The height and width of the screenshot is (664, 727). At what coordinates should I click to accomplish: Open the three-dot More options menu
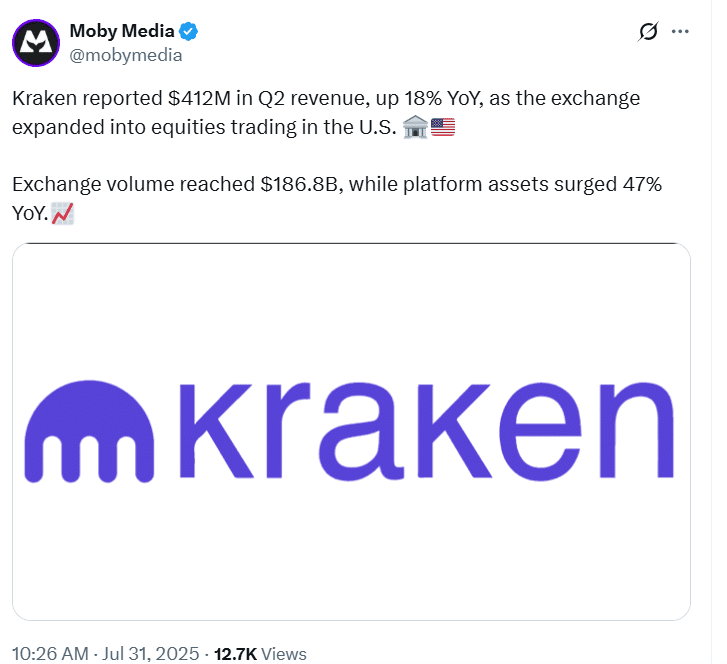click(x=680, y=32)
